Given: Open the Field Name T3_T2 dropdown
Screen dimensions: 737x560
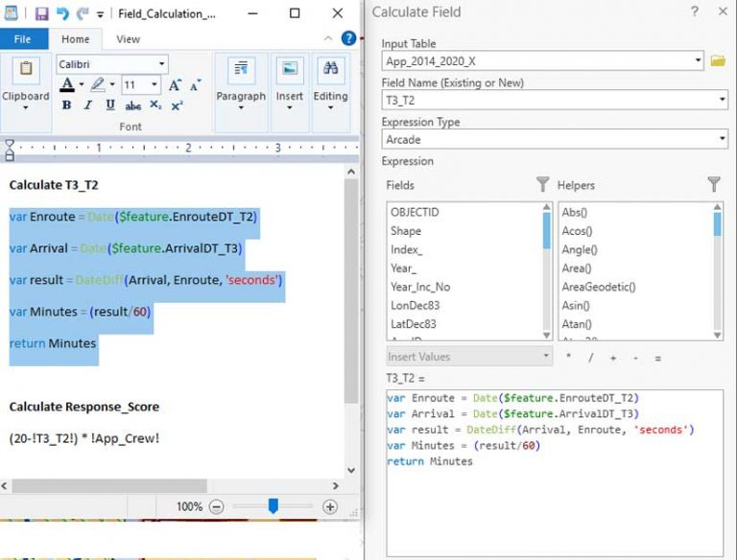Looking at the screenshot, I should (x=722, y=100).
